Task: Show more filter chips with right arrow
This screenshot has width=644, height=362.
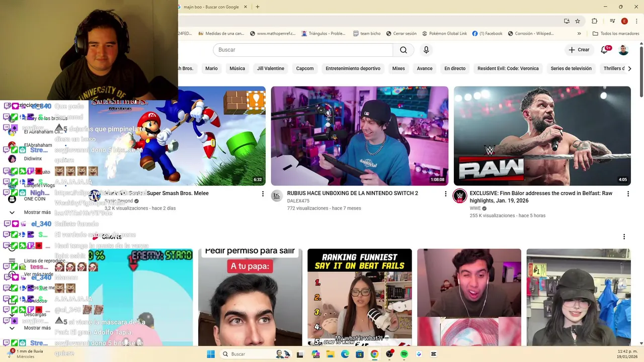Action: [x=629, y=68]
